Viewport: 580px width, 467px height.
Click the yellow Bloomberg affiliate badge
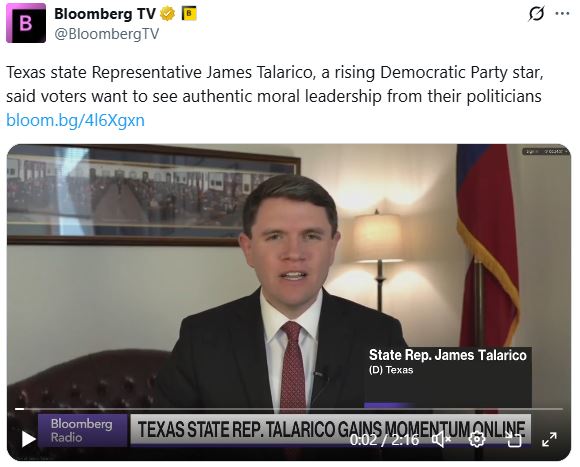(x=189, y=14)
